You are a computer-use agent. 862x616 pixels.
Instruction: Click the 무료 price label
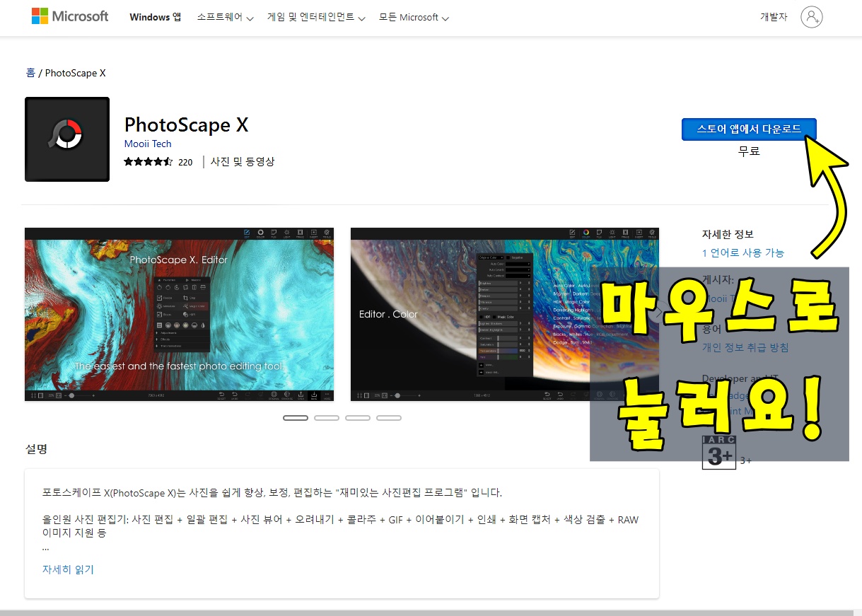pos(749,151)
